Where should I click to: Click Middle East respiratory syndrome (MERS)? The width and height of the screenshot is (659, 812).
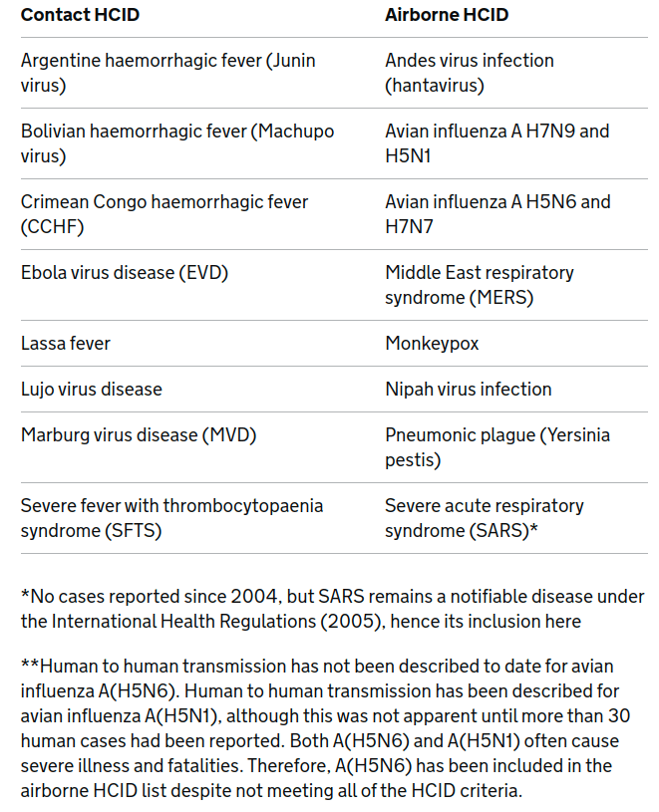(480, 285)
